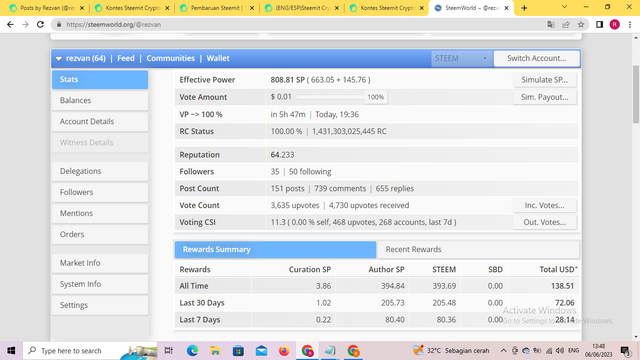
Task: Click the page vertical scrollbar
Action: pyautogui.click(x=636, y=94)
